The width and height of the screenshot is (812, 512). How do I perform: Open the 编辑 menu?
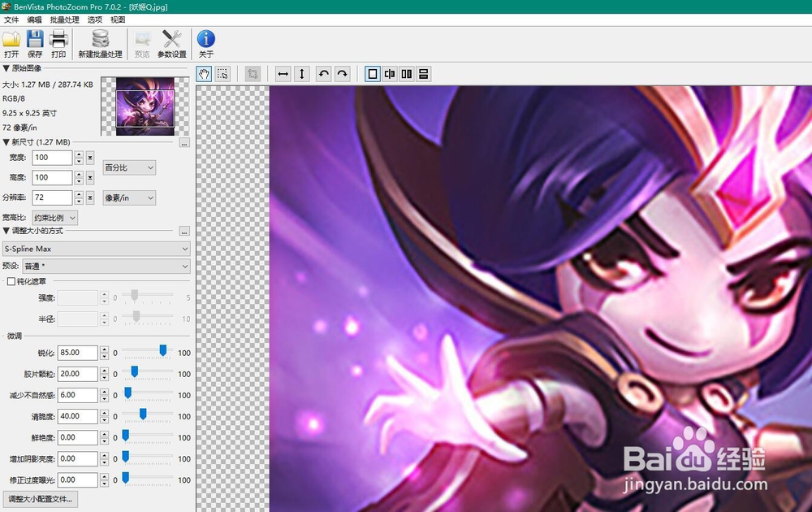[x=34, y=20]
